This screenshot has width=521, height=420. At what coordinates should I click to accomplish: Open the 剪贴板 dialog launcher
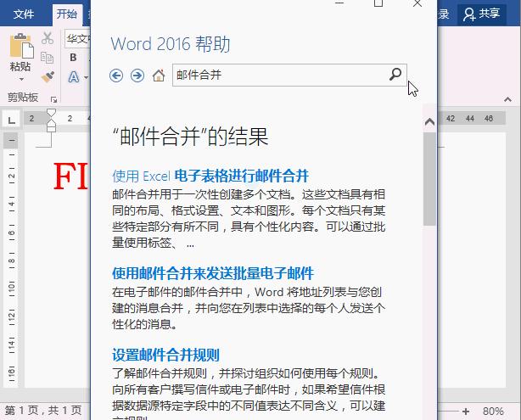(x=53, y=99)
